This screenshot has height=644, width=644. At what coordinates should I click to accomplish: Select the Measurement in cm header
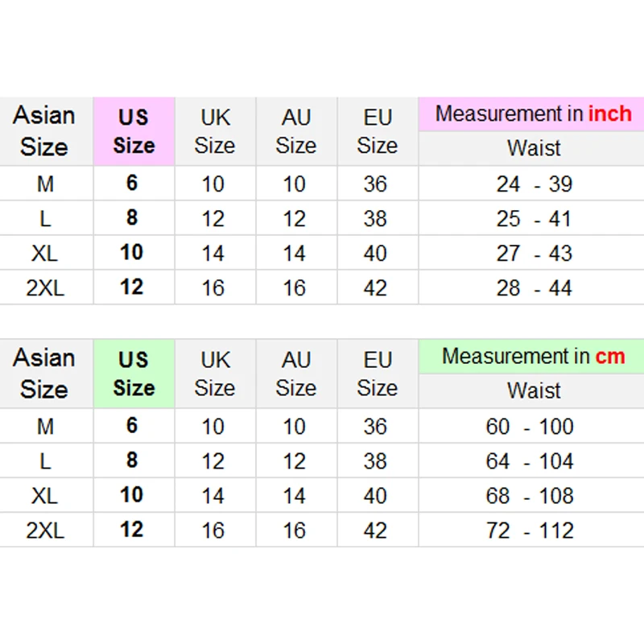pyautogui.click(x=533, y=356)
